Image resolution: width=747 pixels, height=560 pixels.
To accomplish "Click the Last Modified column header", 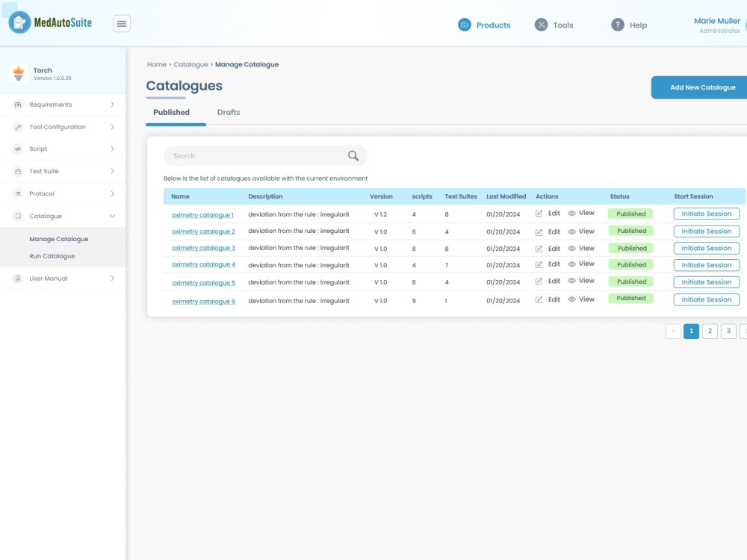I will point(506,196).
